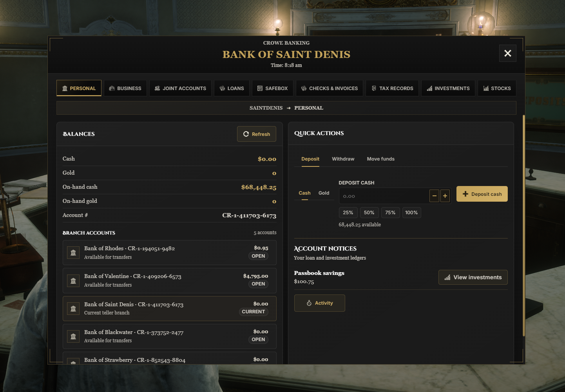Click the Bank of Rhodes building icon

pos(73,253)
